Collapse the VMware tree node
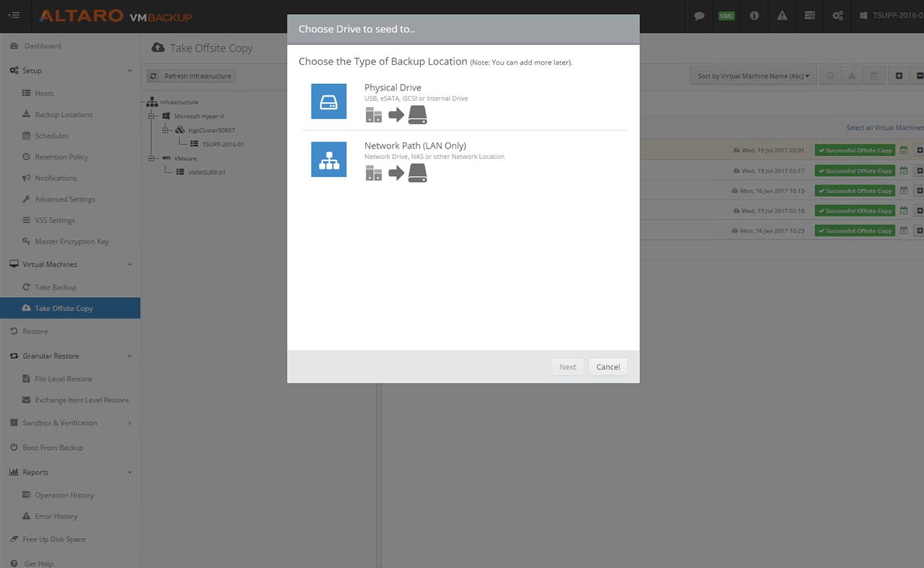924x568 pixels. pos(151,158)
